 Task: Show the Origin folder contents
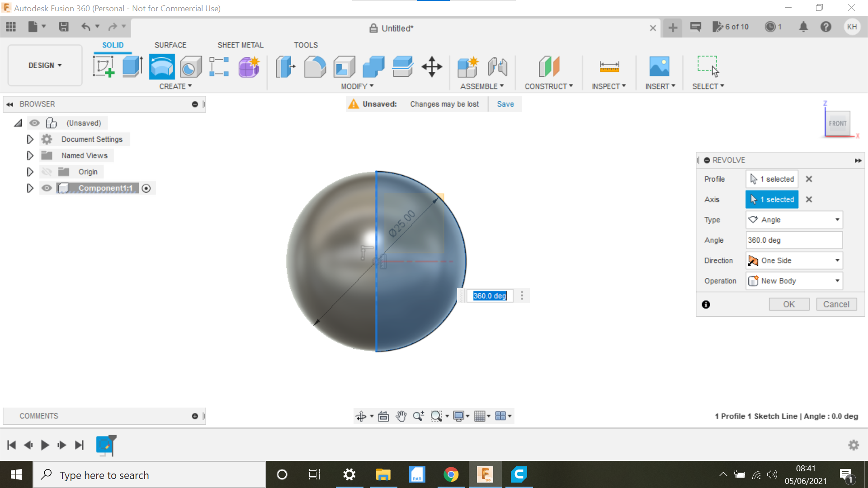[x=30, y=172]
